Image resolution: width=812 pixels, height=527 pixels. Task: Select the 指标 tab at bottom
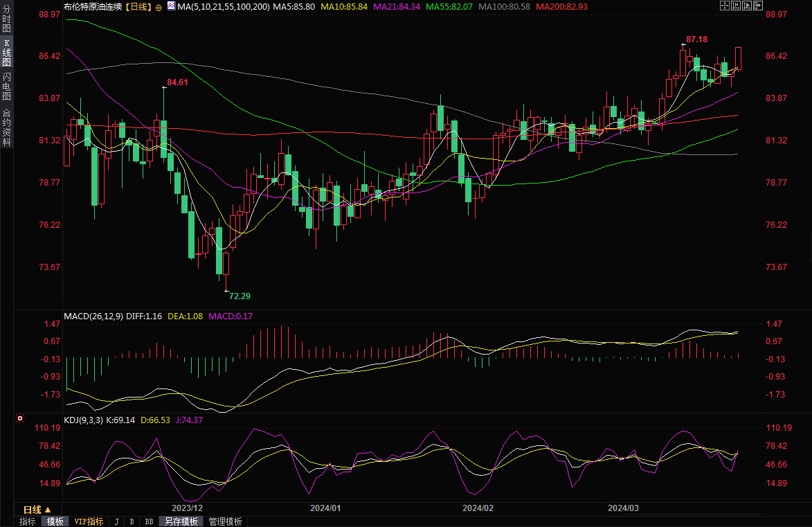point(28,521)
